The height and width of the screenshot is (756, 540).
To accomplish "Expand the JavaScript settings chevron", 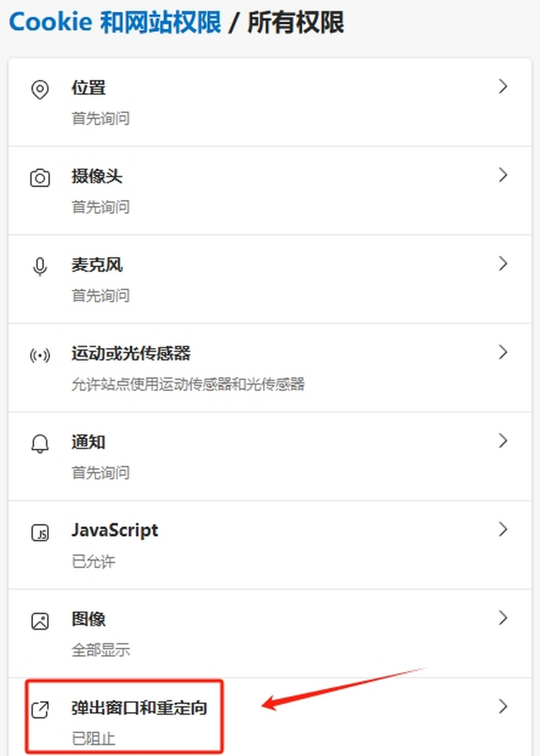I will (x=503, y=530).
